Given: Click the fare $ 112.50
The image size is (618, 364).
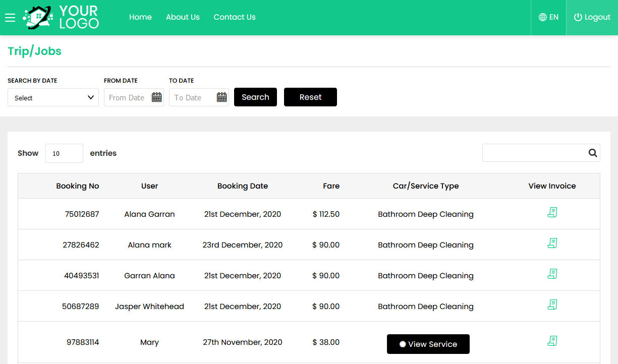Looking at the screenshot, I should tap(326, 214).
